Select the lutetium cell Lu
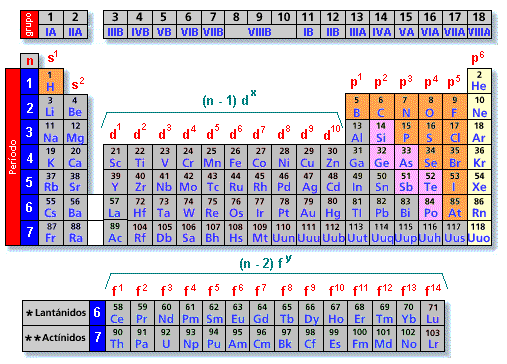The height and width of the screenshot is (364, 507). 432,313
